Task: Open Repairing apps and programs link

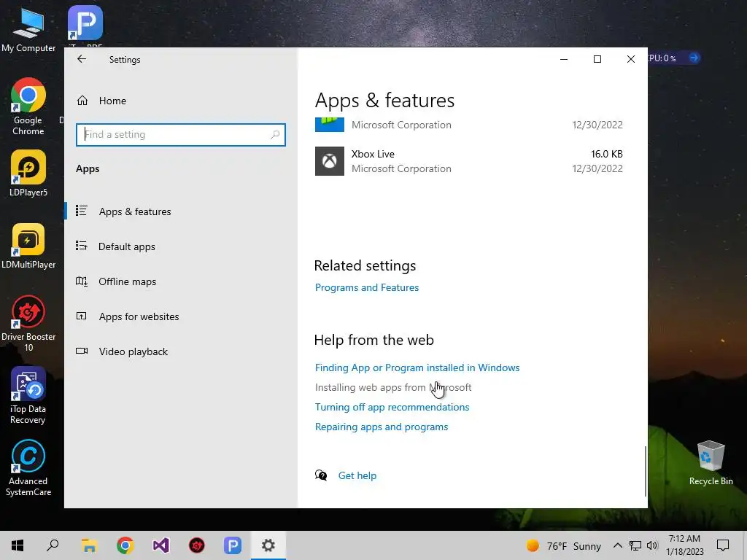Action: tap(382, 427)
